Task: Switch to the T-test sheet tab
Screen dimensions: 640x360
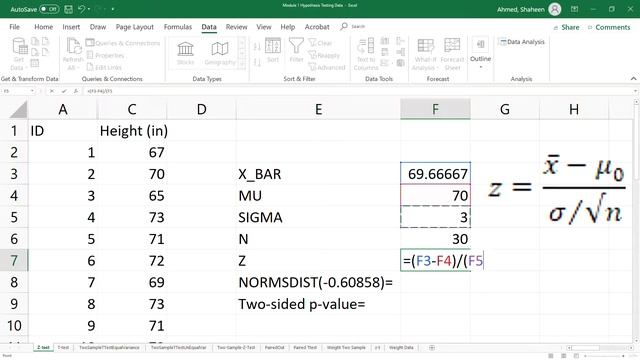Action: (63, 347)
